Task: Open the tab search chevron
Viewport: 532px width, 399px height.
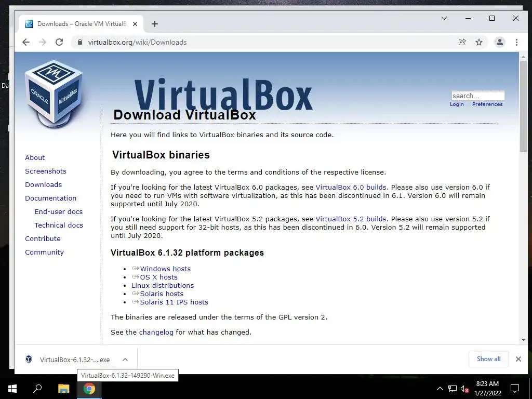Action: [444, 18]
